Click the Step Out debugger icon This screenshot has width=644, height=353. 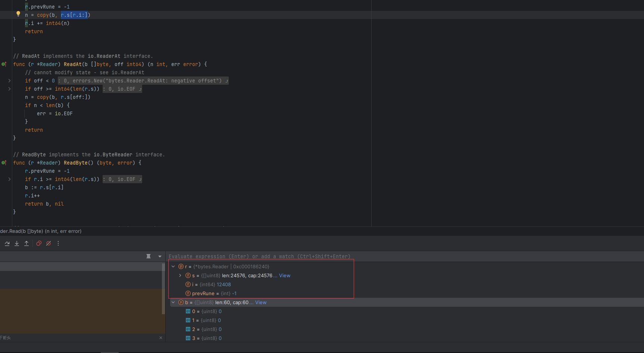[26, 243]
